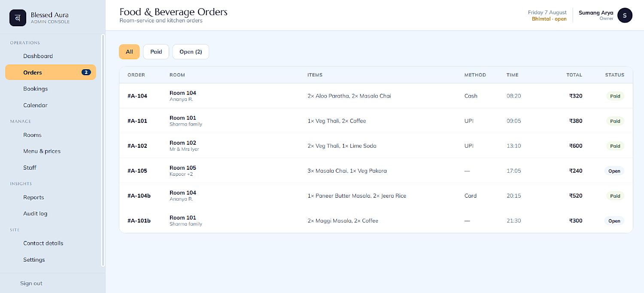
Task: Click the ₹600 total amount
Action: click(576, 146)
